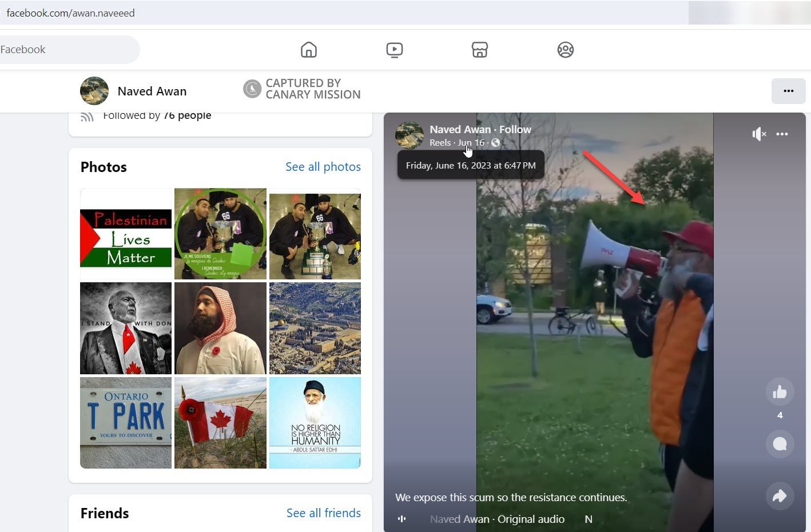Open the reel's three-dot options menu
This screenshot has height=532, width=811.
[x=782, y=134]
